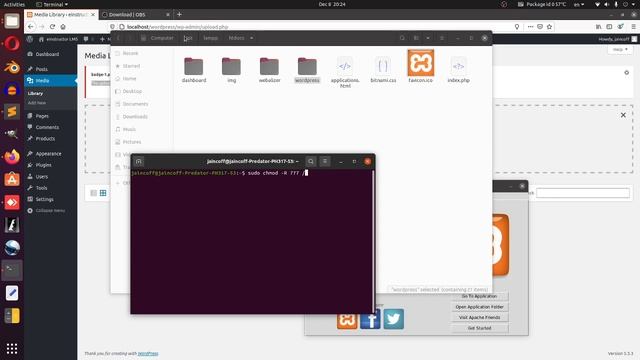This screenshot has width=640, height=360.
Task: Click the terminal search icon
Action: pos(311,162)
